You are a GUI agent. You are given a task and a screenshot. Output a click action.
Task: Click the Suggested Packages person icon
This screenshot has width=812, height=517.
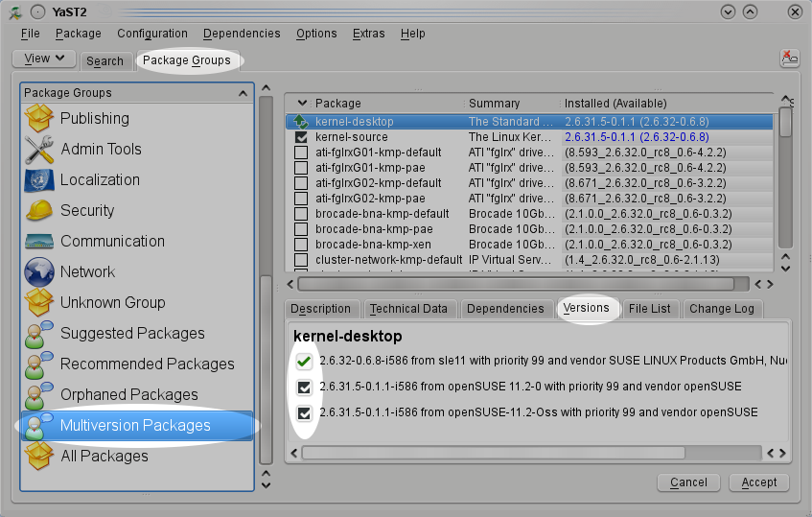pyautogui.click(x=39, y=334)
